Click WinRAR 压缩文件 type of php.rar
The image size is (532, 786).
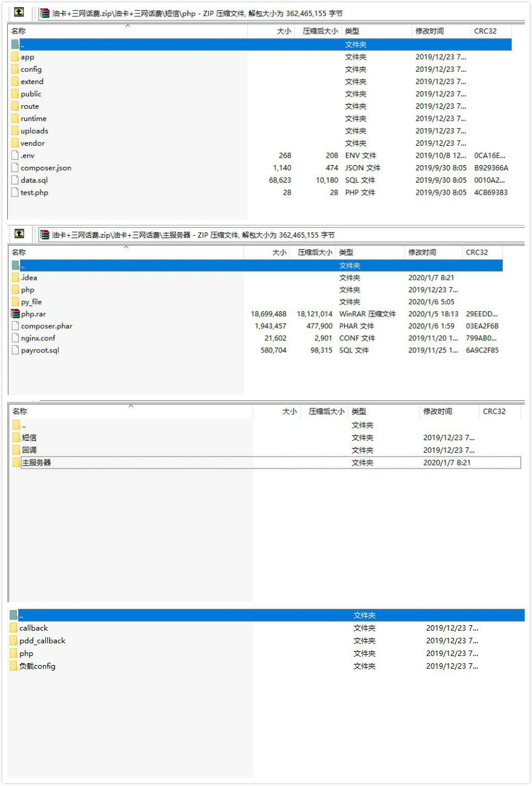click(368, 314)
